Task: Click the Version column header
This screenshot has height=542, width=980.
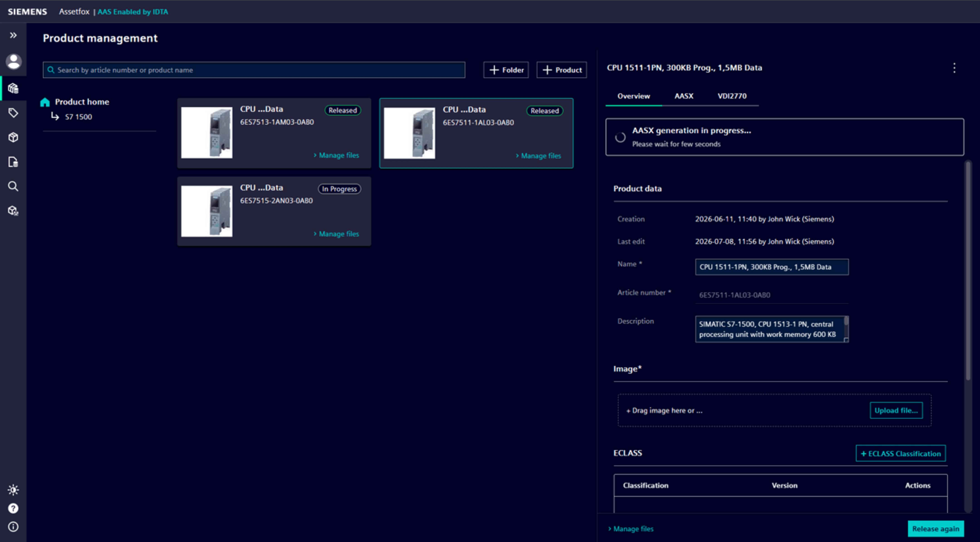Action: 784,485
